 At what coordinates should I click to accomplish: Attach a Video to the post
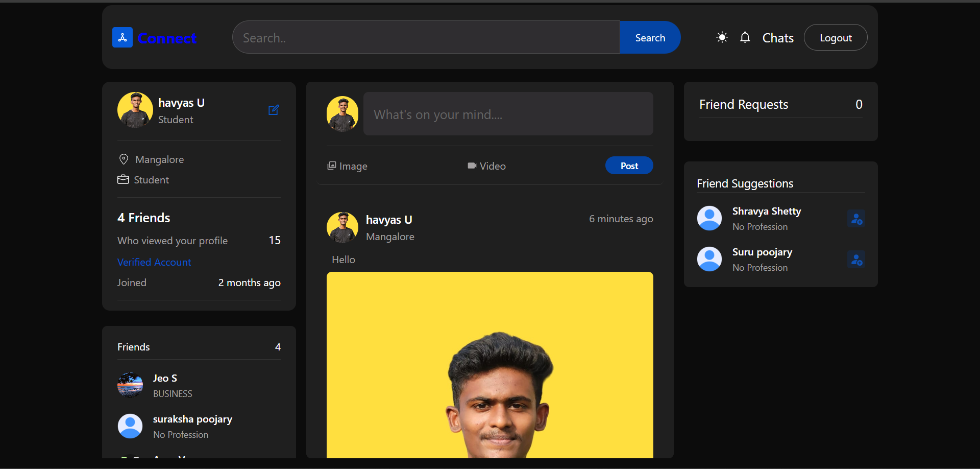click(x=486, y=166)
